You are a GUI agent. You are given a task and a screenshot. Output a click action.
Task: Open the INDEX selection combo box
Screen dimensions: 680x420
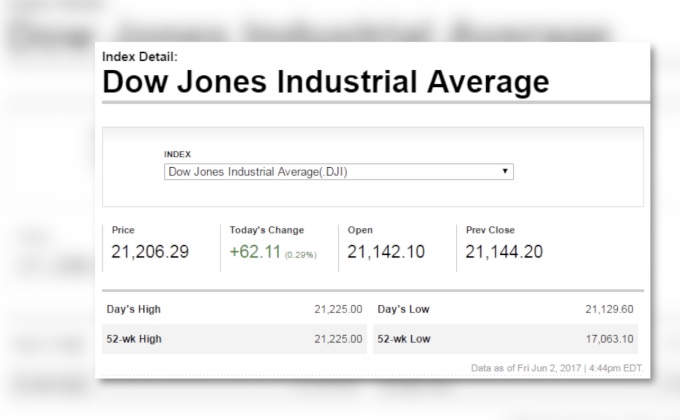[x=338, y=172]
